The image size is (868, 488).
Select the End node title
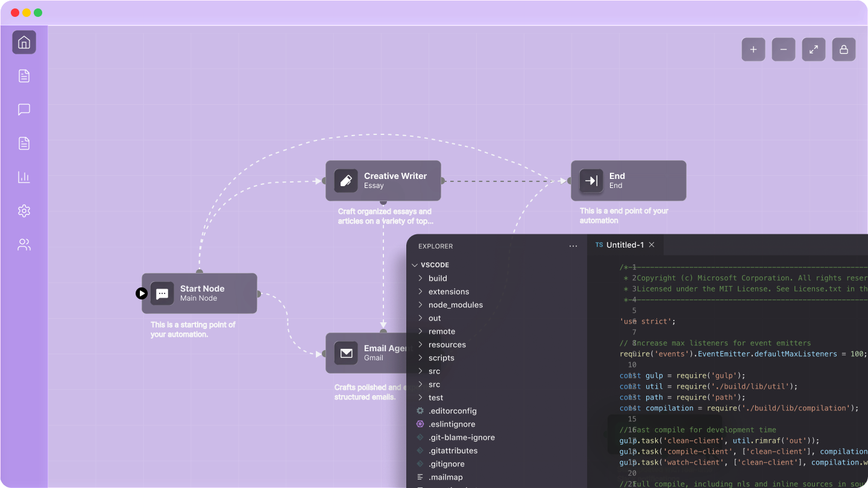click(x=617, y=176)
